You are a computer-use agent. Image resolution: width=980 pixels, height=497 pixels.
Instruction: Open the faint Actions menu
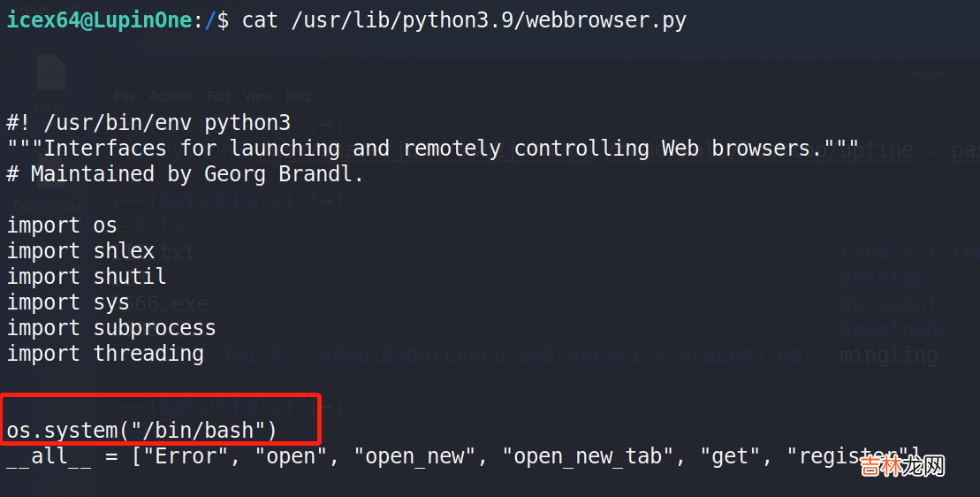tap(171, 96)
